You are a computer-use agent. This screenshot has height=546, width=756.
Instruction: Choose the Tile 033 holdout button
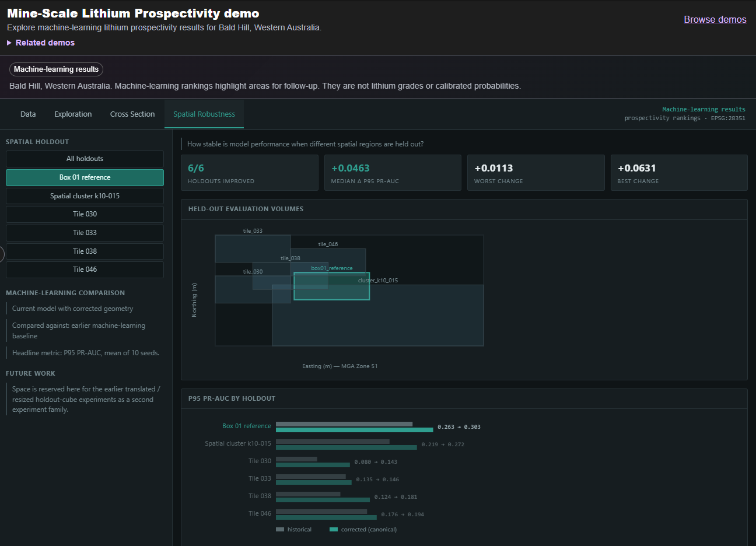click(85, 233)
